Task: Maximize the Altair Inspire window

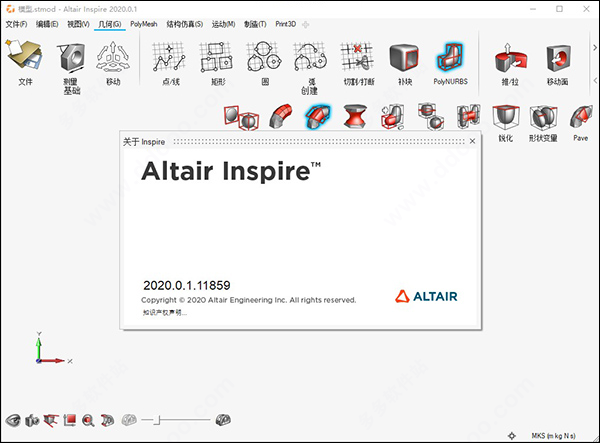Action: coord(559,9)
